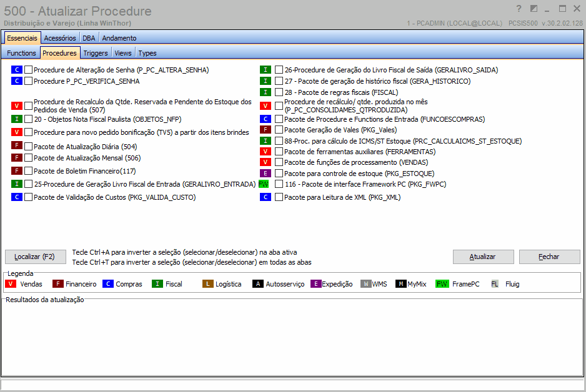Open the Types sub-tab
This screenshot has width=586, height=392.
pos(147,53)
